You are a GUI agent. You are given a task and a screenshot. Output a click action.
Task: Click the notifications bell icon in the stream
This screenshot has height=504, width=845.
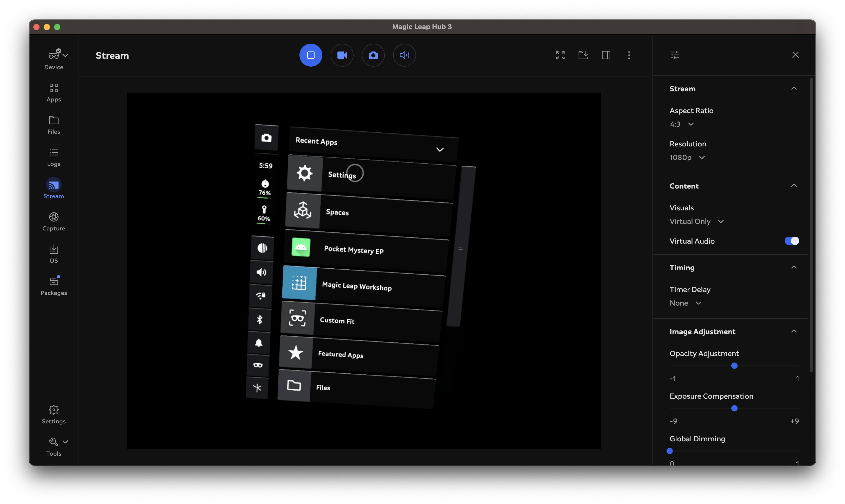click(x=259, y=343)
